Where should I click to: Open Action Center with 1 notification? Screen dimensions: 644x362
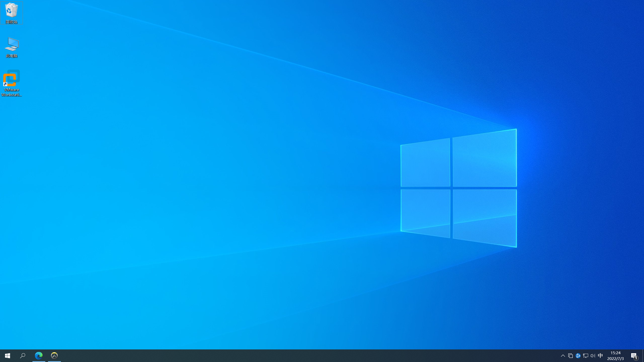(x=634, y=356)
